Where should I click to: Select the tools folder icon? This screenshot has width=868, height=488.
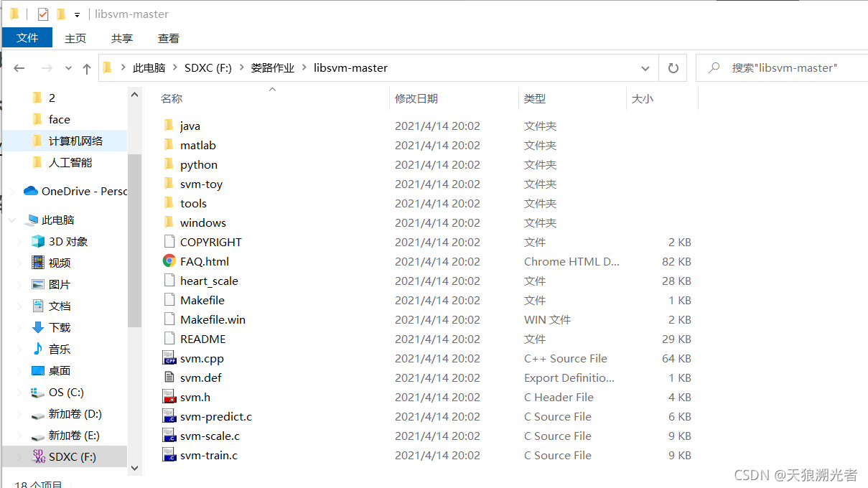click(x=169, y=203)
